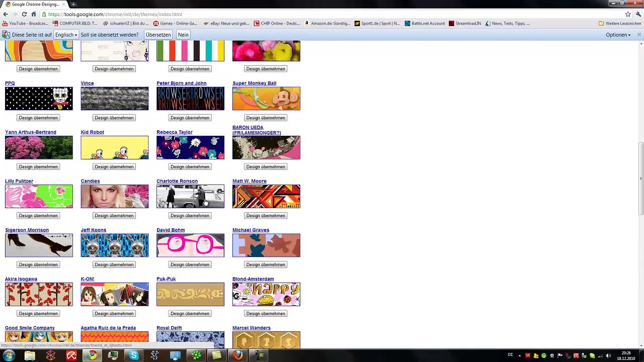This screenshot has height=362, width=644.
Task: Open the Chrome wrench settings menu
Action: coord(638,14)
